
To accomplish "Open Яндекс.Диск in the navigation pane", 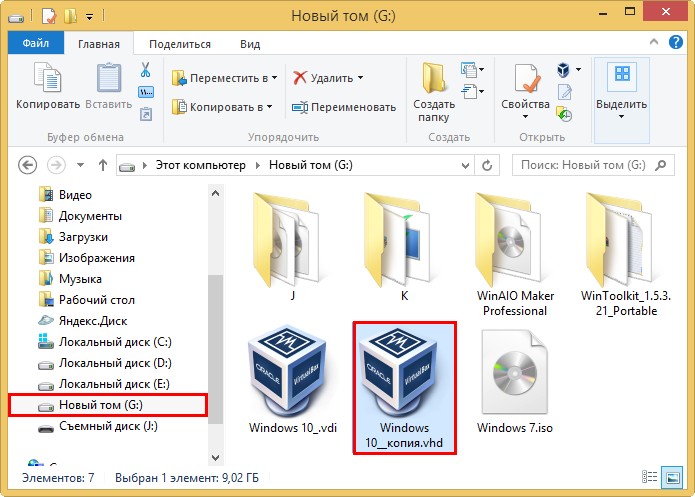I will (x=82, y=321).
